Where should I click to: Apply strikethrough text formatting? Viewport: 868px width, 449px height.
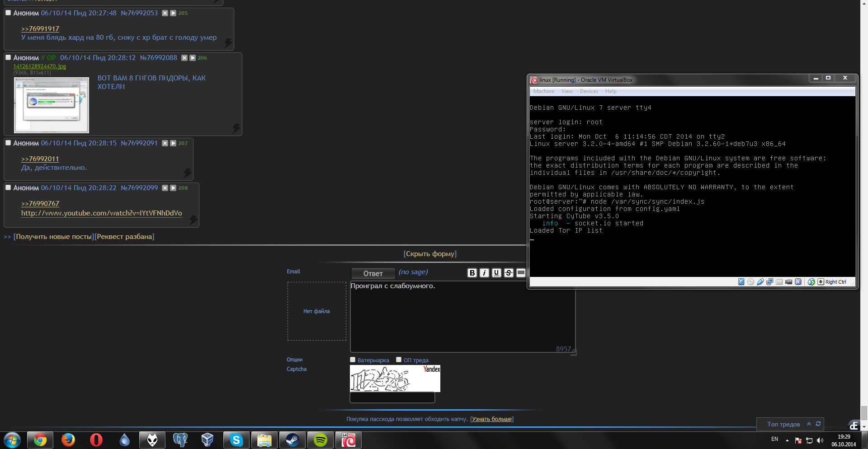pos(509,273)
